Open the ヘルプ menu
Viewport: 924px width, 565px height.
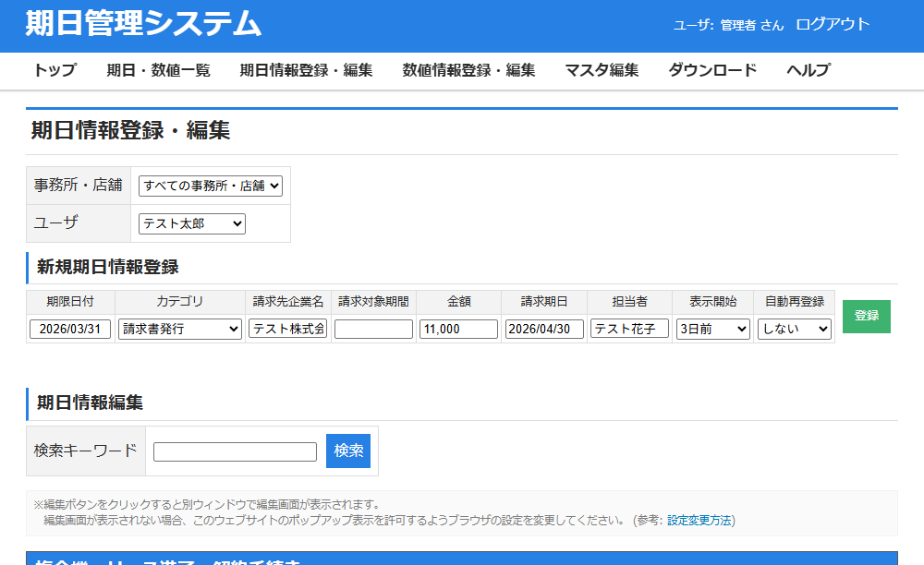808,70
